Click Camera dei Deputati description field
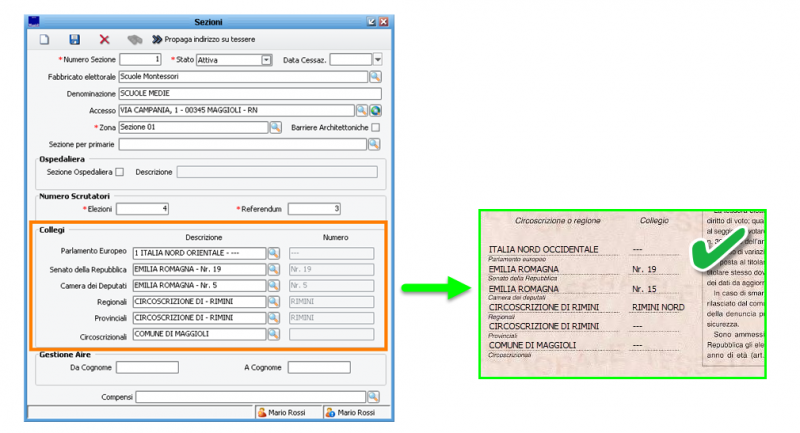This screenshot has height=433, width=800. (199, 286)
